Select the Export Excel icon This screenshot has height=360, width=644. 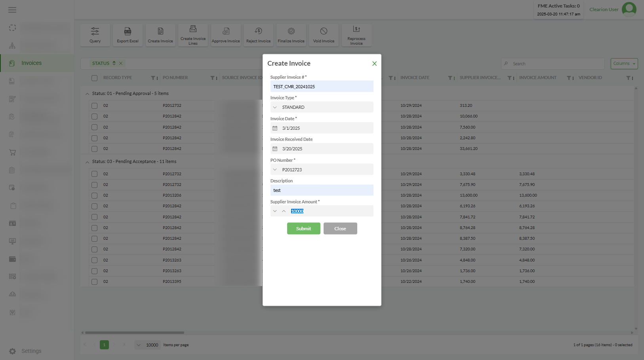[x=128, y=35]
